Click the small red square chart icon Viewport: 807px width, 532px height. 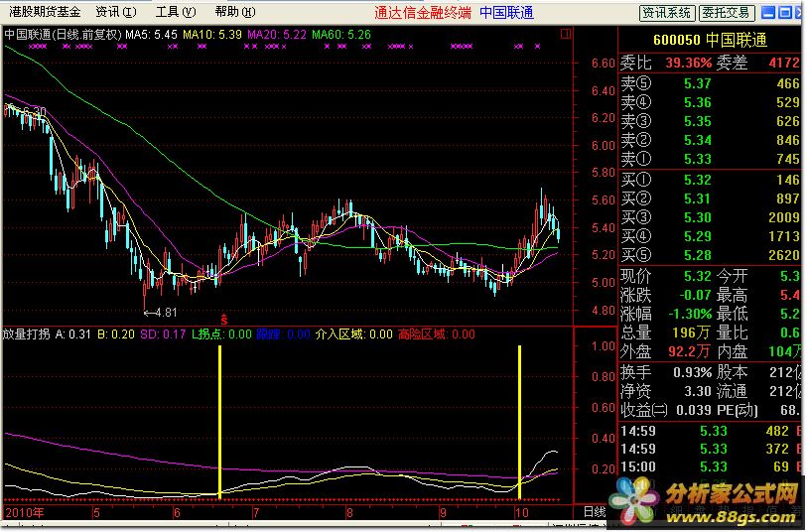pos(565,35)
